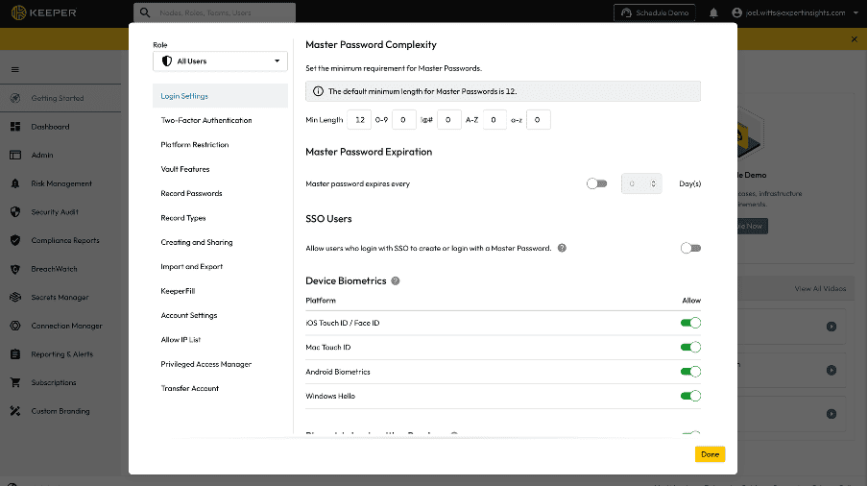Click the Security Audit shield icon

click(15, 212)
